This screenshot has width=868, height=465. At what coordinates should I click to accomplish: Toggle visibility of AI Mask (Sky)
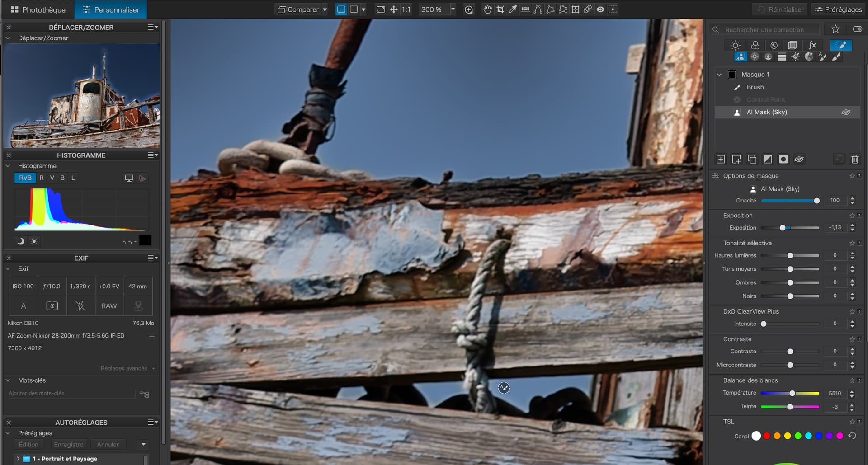click(846, 112)
